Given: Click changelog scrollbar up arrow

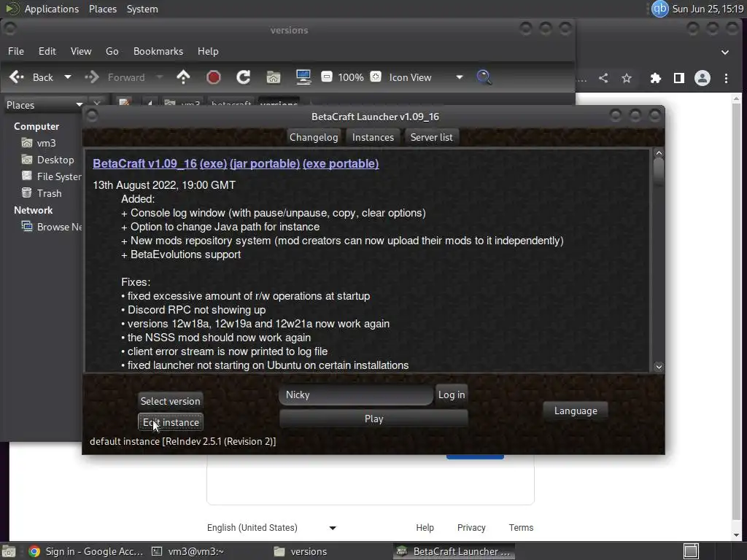Looking at the screenshot, I should (x=659, y=153).
